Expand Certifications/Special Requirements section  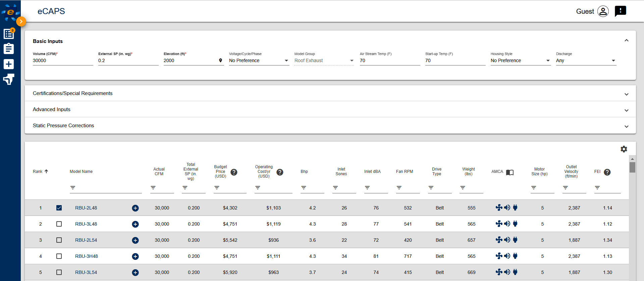(330, 93)
